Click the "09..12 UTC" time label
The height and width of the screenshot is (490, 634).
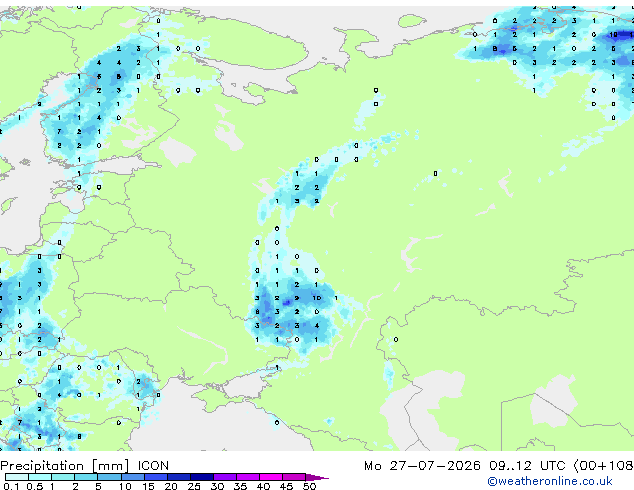tap(527, 466)
